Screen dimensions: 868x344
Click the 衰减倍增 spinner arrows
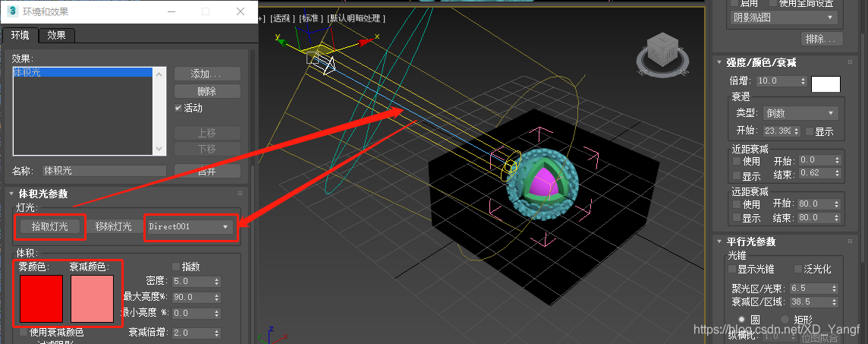click(216, 333)
